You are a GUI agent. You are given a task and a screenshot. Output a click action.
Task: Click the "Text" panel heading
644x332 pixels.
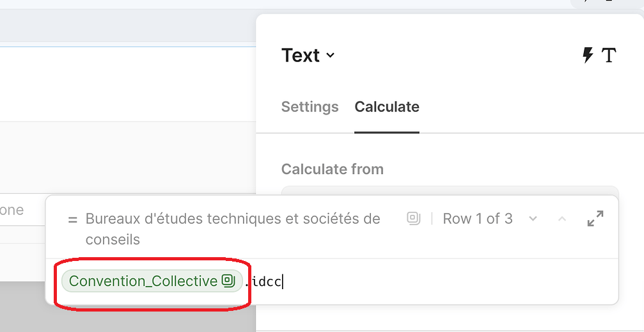(x=301, y=56)
